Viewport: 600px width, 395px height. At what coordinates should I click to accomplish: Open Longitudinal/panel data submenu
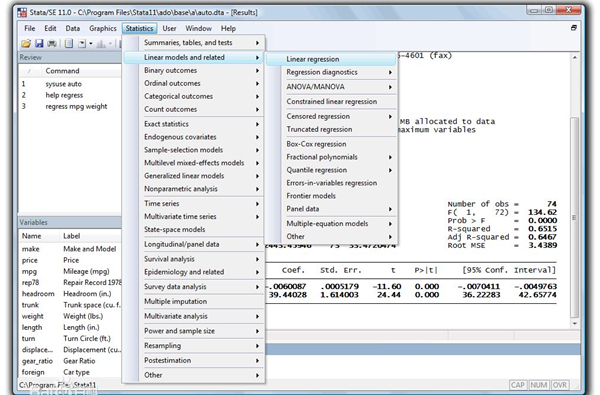(x=193, y=244)
